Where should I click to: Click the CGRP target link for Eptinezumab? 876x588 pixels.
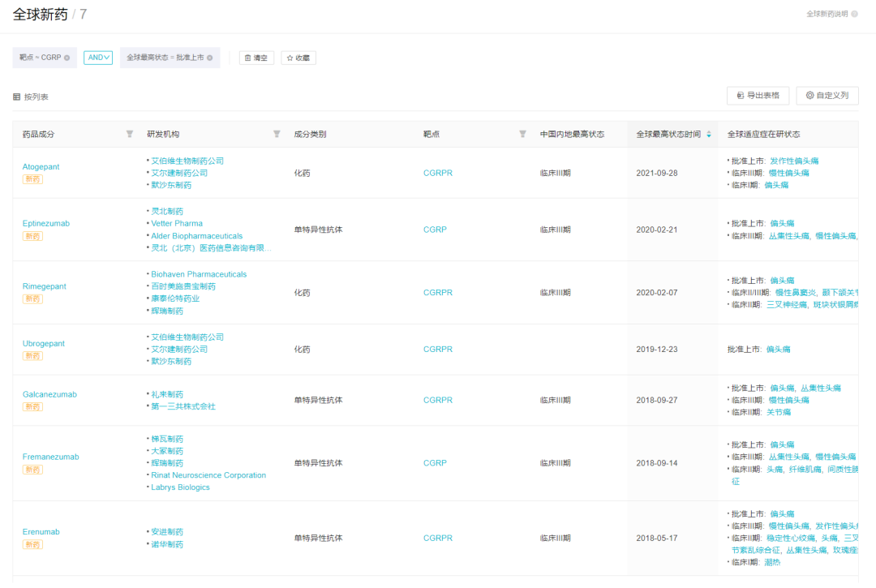point(435,230)
